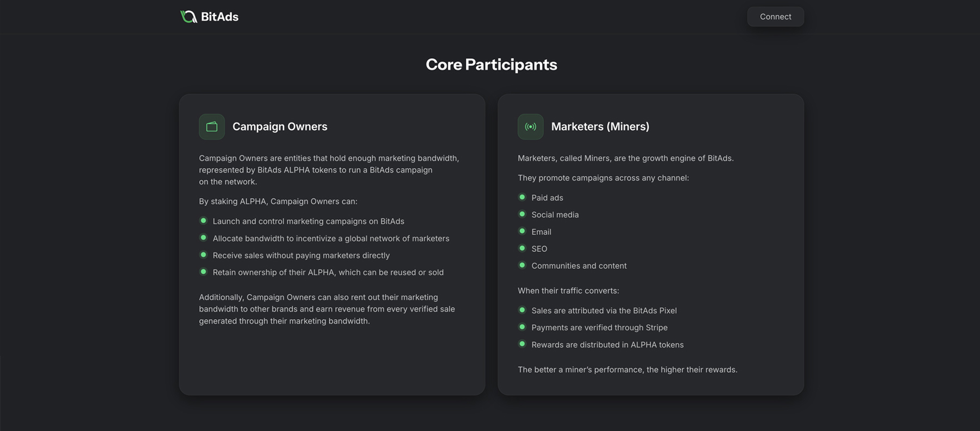Click Sales attributed via BitAds Pixel item
Viewport: 980px width, 431px height.
pyautogui.click(x=604, y=310)
